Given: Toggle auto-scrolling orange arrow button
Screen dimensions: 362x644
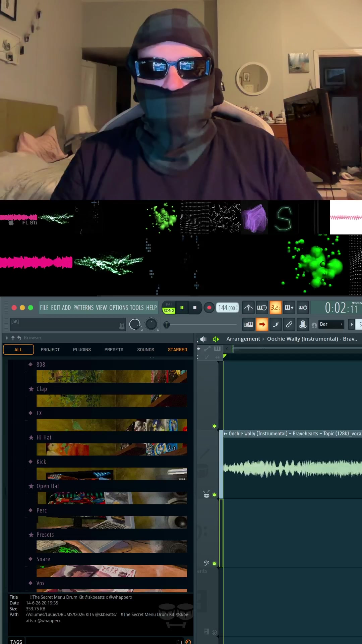Looking at the screenshot, I should click(x=262, y=324).
